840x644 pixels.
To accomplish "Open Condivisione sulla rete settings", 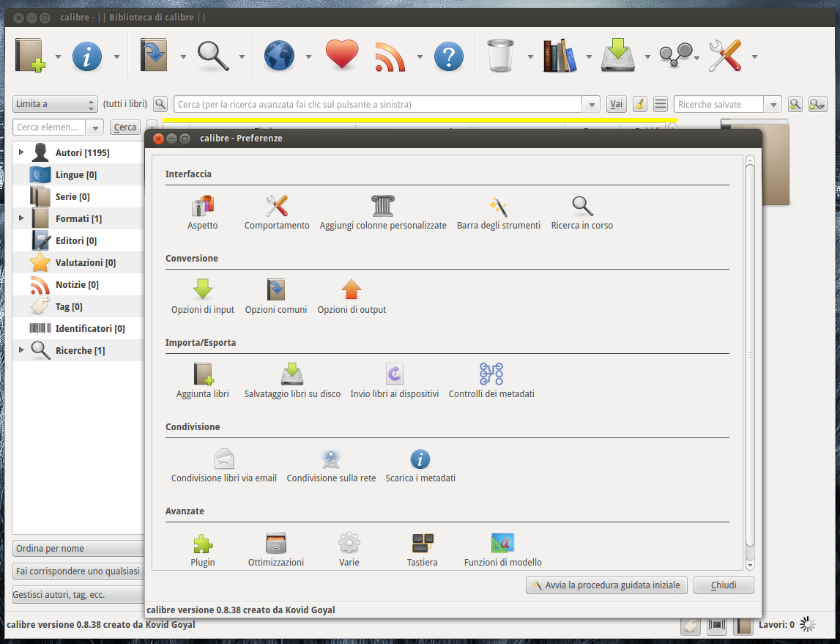I will point(331,465).
